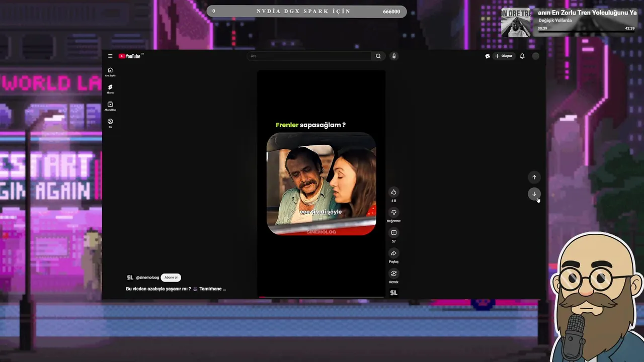Open the sparkle icon beside Oluştur

coord(487,56)
